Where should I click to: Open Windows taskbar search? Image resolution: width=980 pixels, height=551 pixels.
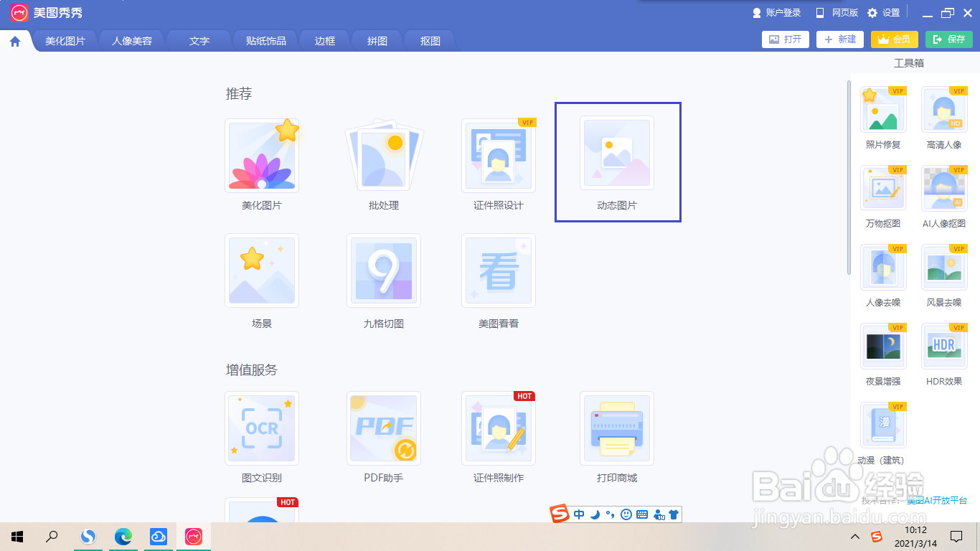[52, 537]
